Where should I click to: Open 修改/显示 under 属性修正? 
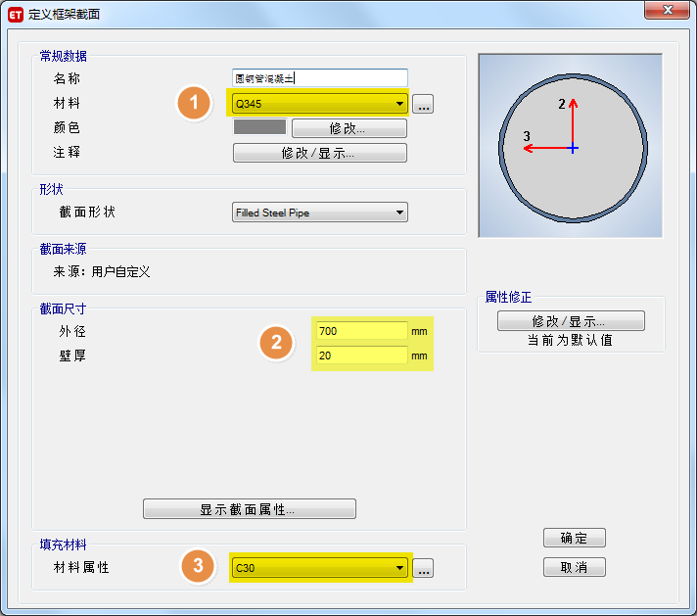(x=571, y=321)
